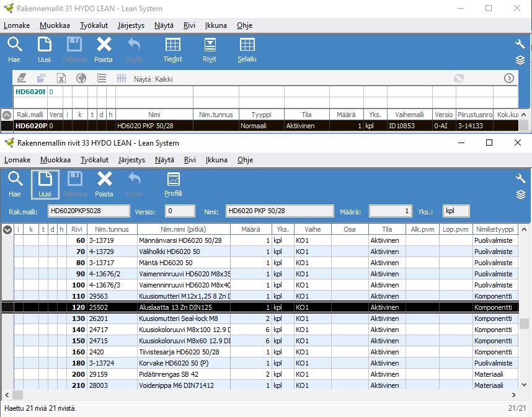This screenshot has width=532, height=417.
Task: Click Nim.tunnus column header in rows grid
Action: [112, 229]
